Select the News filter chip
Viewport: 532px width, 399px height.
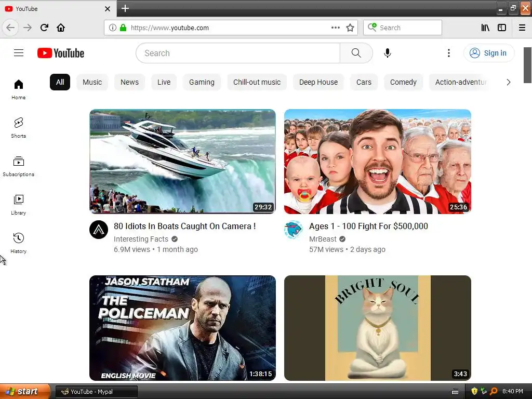[x=129, y=82]
